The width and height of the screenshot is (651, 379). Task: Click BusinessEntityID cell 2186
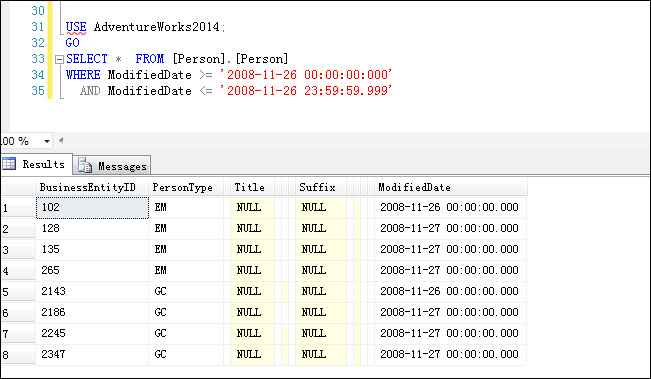pos(92,313)
